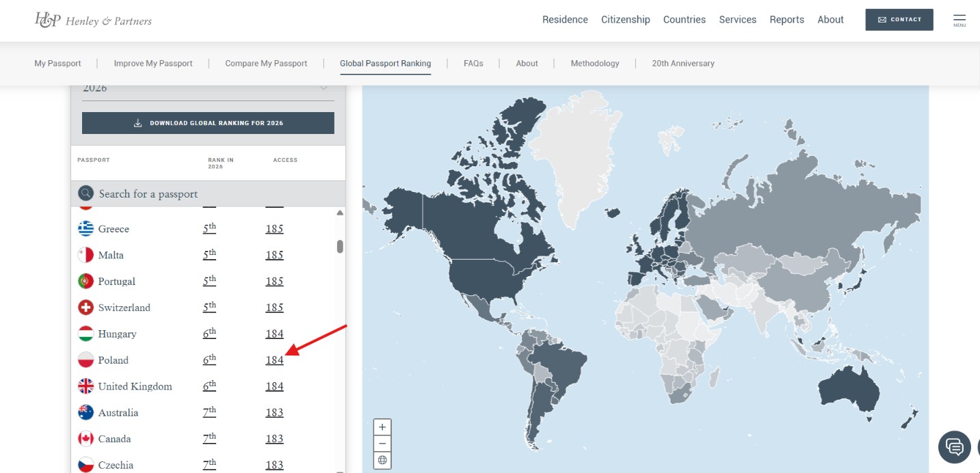Switch to Compare My Passport tab

266,64
